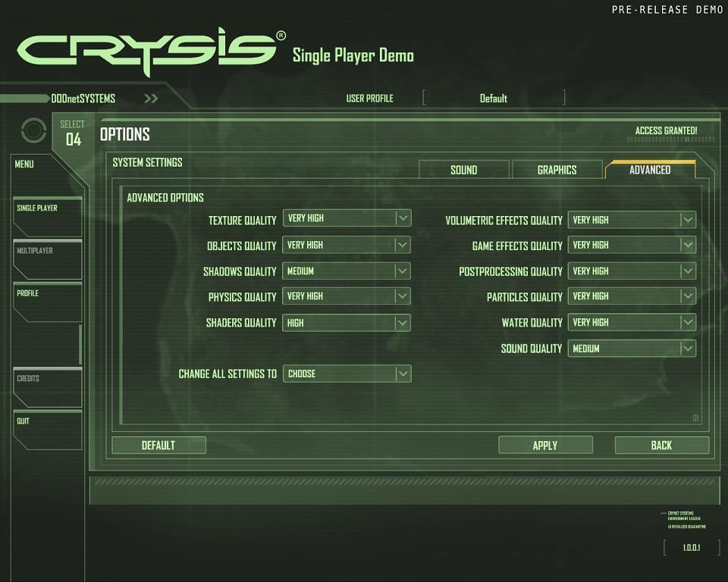Open the Objects Quality dropdown
This screenshot has height=582, width=728.
point(347,245)
